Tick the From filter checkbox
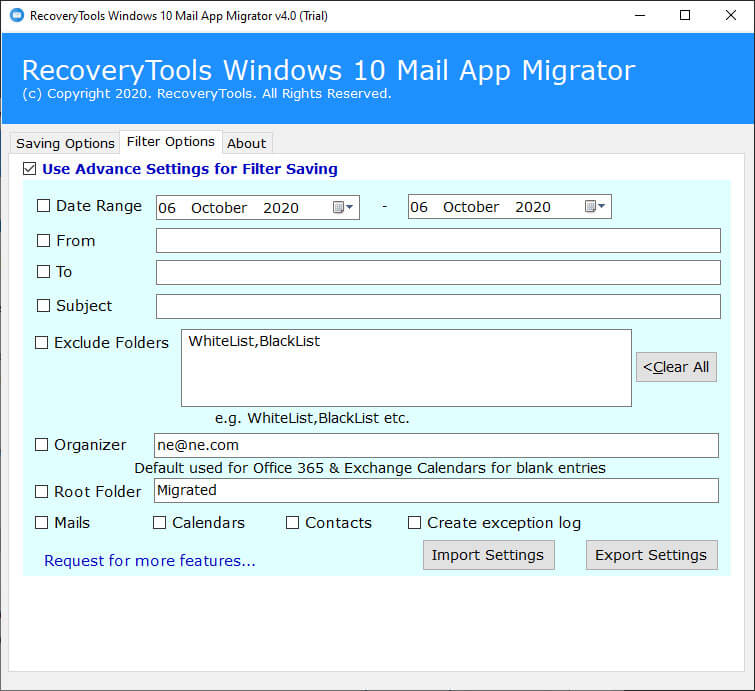The height and width of the screenshot is (691, 755). (x=43, y=240)
